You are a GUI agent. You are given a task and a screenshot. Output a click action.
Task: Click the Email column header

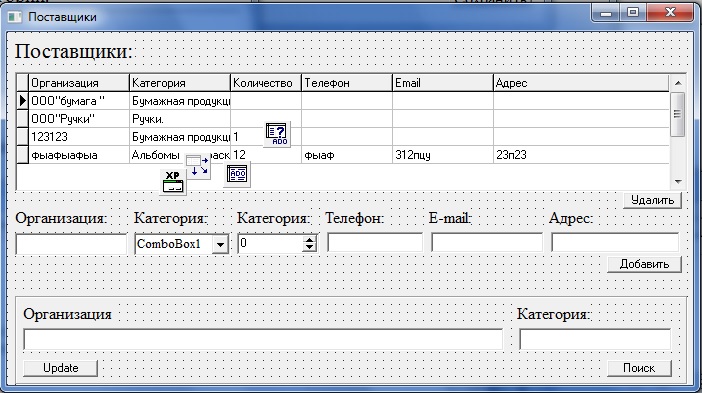(443, 83)
